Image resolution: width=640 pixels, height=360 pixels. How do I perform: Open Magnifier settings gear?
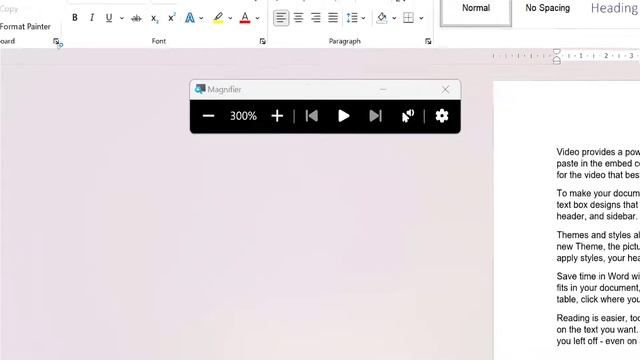click(x=442, y=116)
